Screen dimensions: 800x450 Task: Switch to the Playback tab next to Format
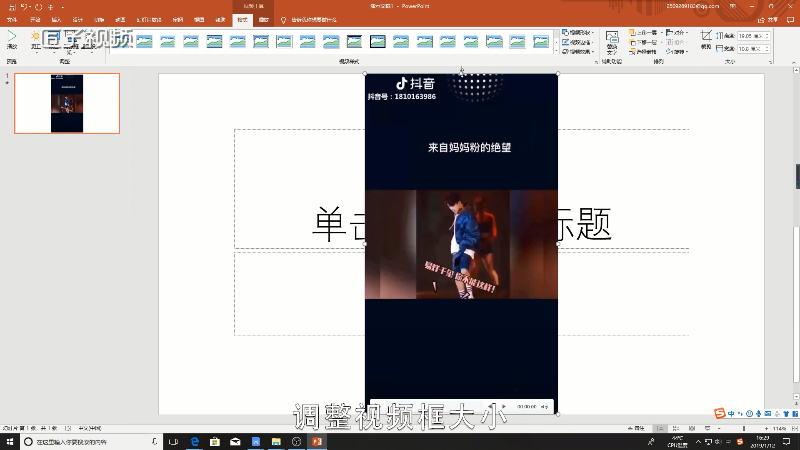click(263, 19)
